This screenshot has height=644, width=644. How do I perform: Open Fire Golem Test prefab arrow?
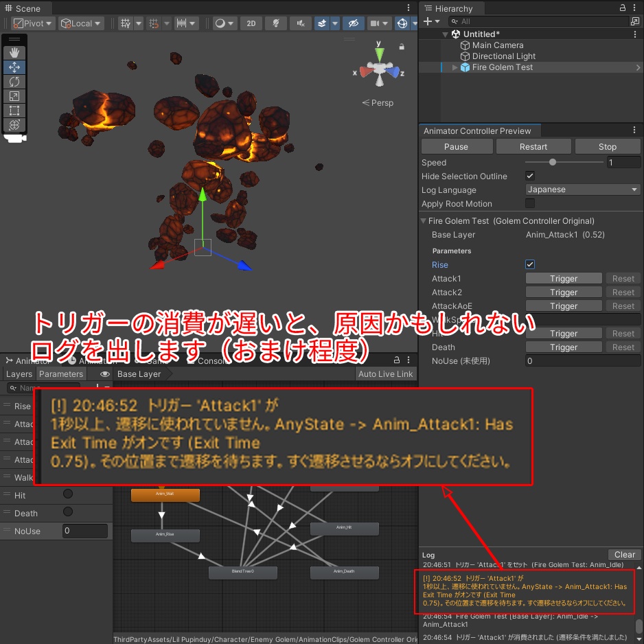(637, 67)
